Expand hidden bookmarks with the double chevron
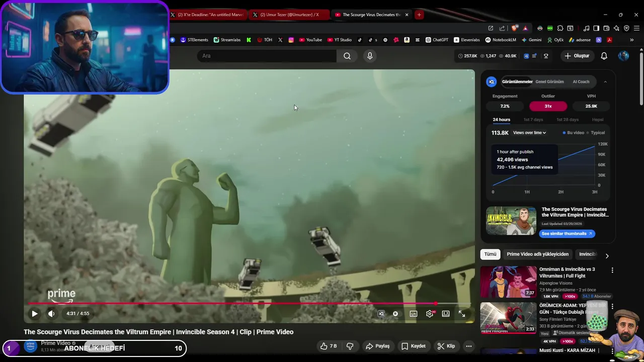The image size is (644, 362). [632, 40]
